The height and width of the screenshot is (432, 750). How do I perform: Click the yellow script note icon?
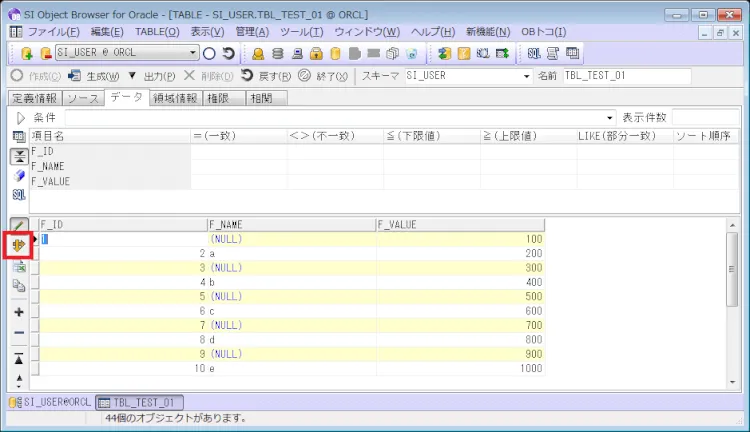[464, 53]
